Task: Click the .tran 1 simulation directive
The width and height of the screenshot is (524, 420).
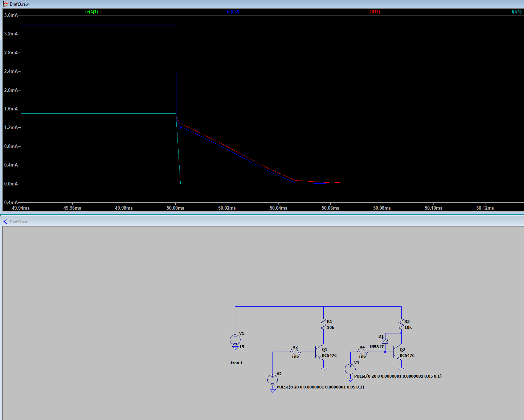Action: tap(236, 363)
